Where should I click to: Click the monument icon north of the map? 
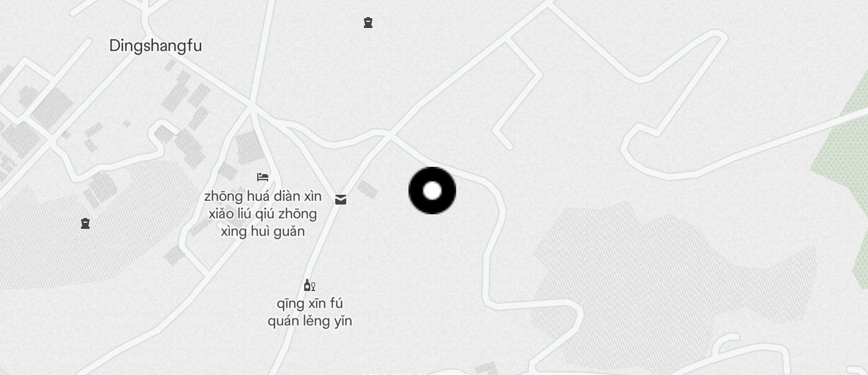368,23
